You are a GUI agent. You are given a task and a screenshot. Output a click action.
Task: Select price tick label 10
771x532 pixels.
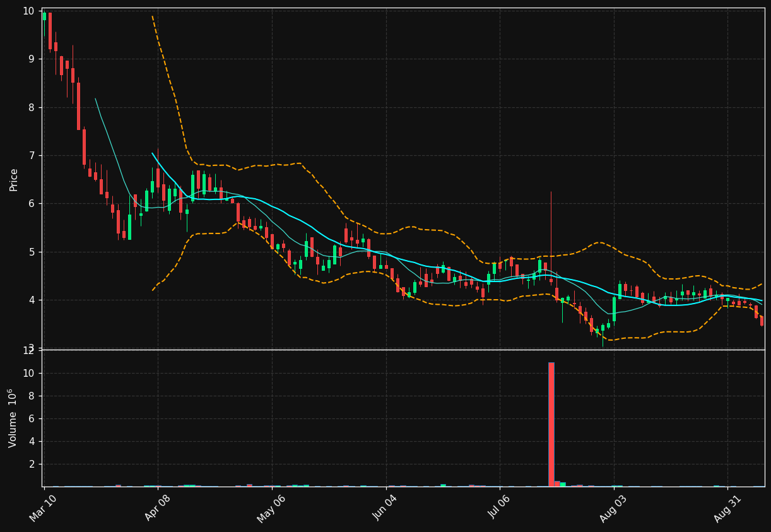pyautogui.click(x=28, y=11)
